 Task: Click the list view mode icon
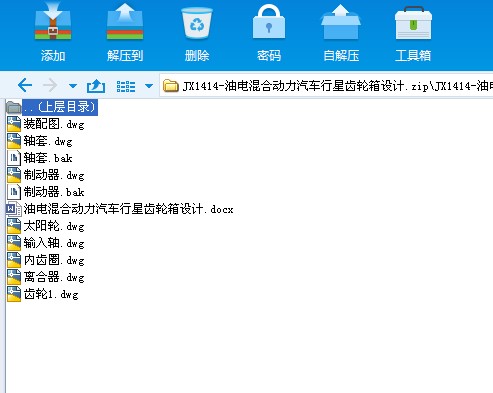point(126,86)
